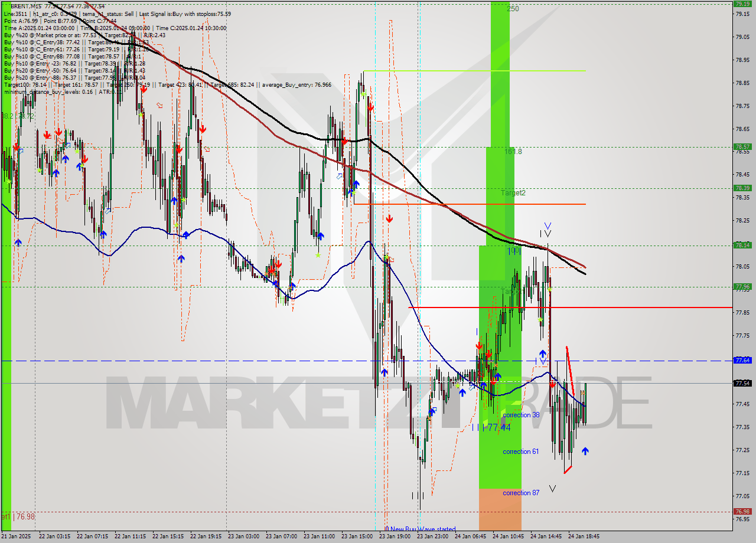Click the '24 Jan 06:45' time label
Screen dimensions: 756x543
471,537
